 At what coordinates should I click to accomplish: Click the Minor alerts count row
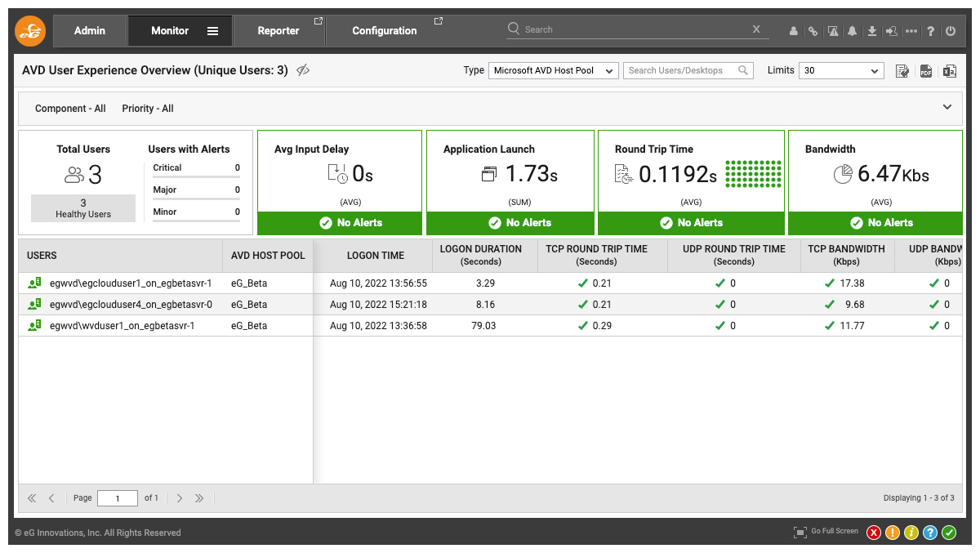(x=197, y=212)
